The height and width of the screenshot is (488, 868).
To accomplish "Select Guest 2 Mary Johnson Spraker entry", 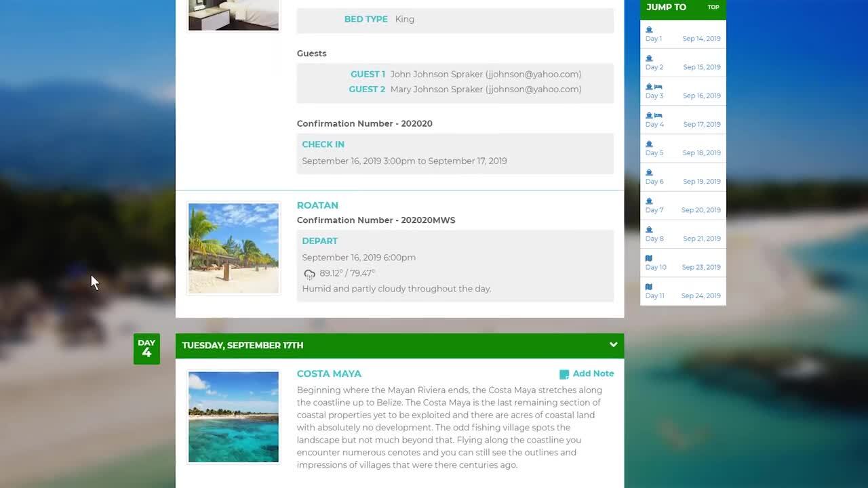I will pyautogui.click(x=465, y=89).
